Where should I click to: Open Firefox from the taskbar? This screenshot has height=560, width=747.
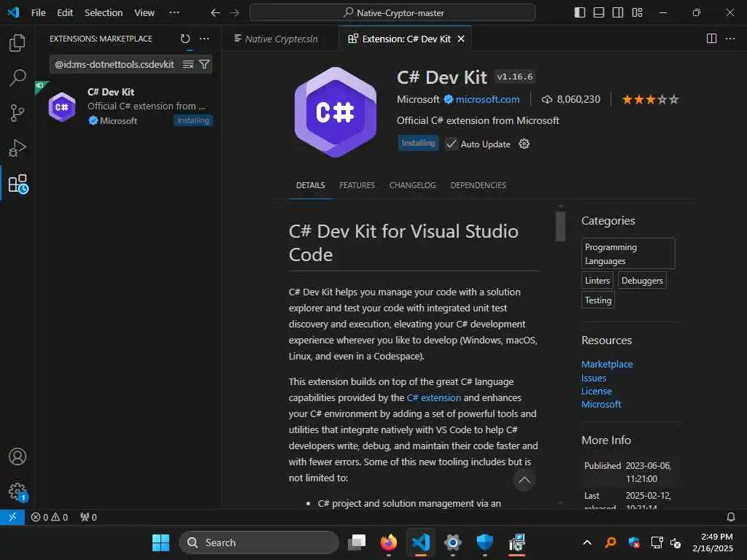389,542
